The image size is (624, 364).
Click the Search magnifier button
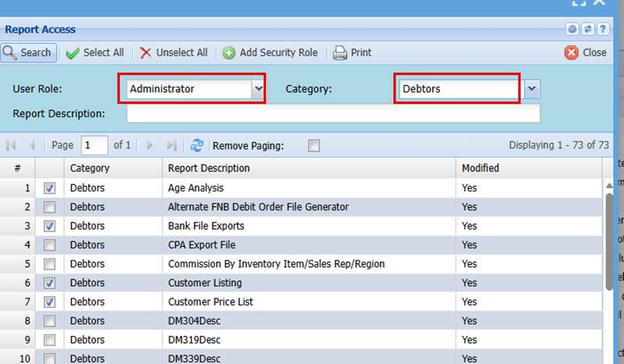(28, 52)
